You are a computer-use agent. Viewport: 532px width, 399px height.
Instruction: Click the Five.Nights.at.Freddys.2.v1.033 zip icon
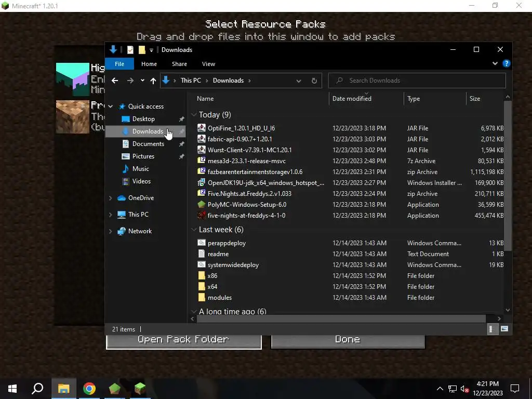[202, 193]
